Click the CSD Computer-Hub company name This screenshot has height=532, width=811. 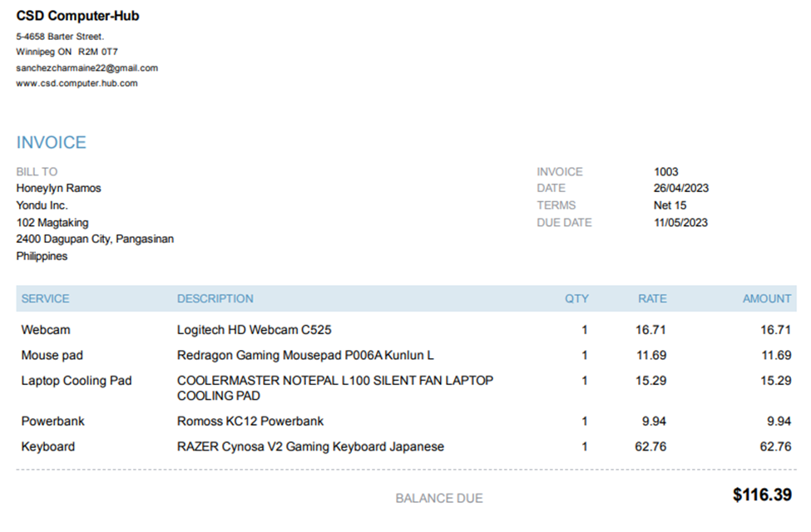tap(77, 16)
